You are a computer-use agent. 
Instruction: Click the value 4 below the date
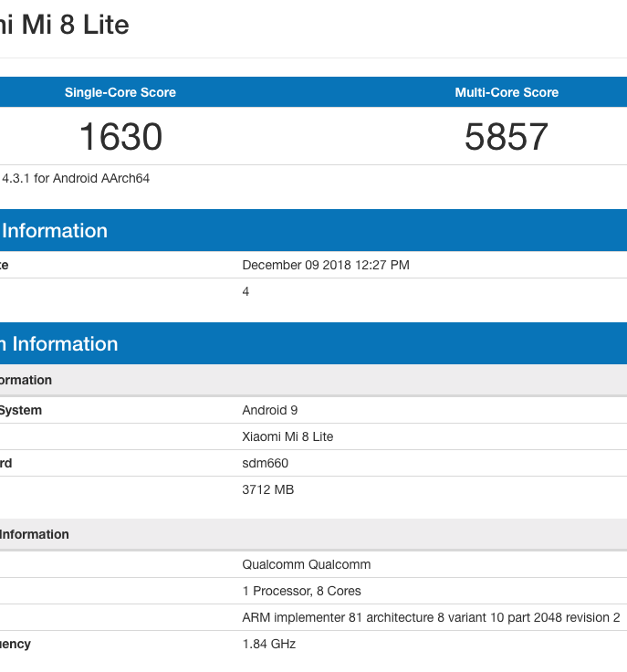[x=246, y=291]
